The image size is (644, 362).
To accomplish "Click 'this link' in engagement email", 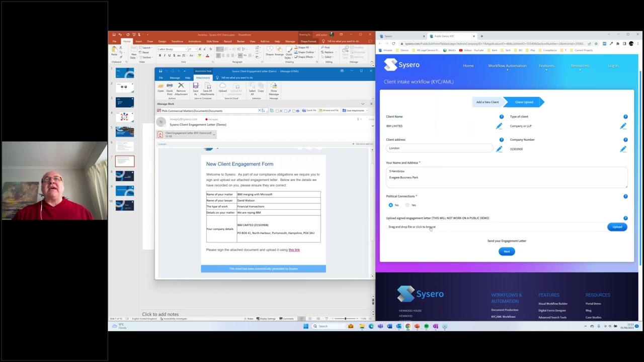I will click(x=294, y=250).
